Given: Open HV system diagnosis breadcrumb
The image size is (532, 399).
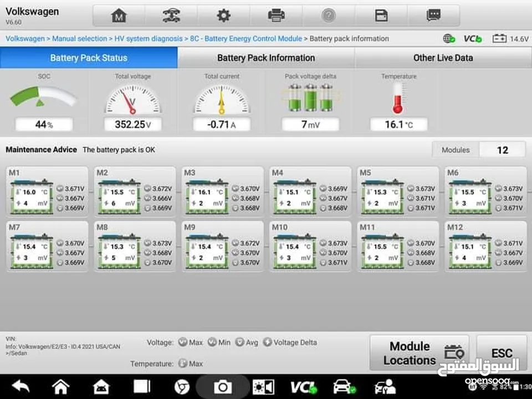Looking at the screenshot, I should click(149, 39).
